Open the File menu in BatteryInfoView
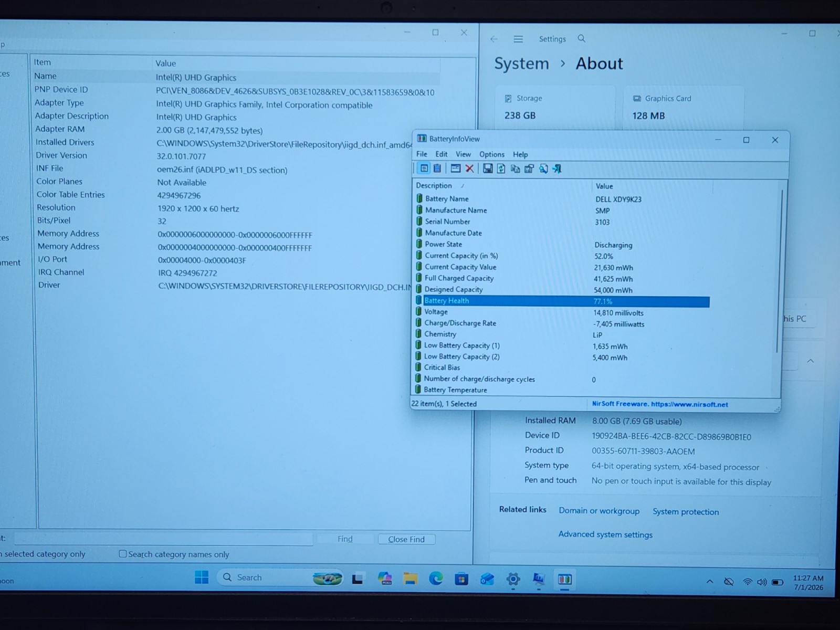The height and width of the screenshot is (630, 840). 422,154
